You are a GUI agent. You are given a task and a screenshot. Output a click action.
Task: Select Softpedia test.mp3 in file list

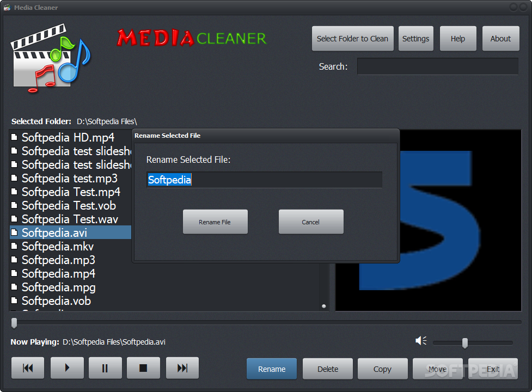tap(71, 178)
